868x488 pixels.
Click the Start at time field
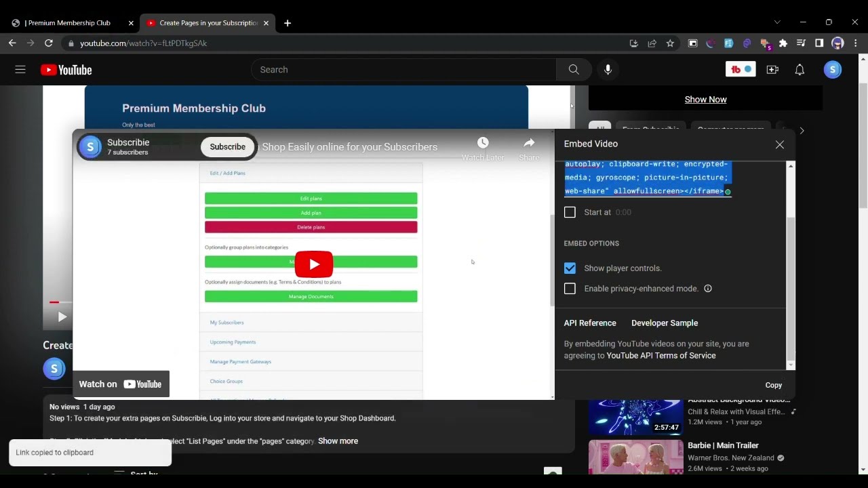click(623, 212)
